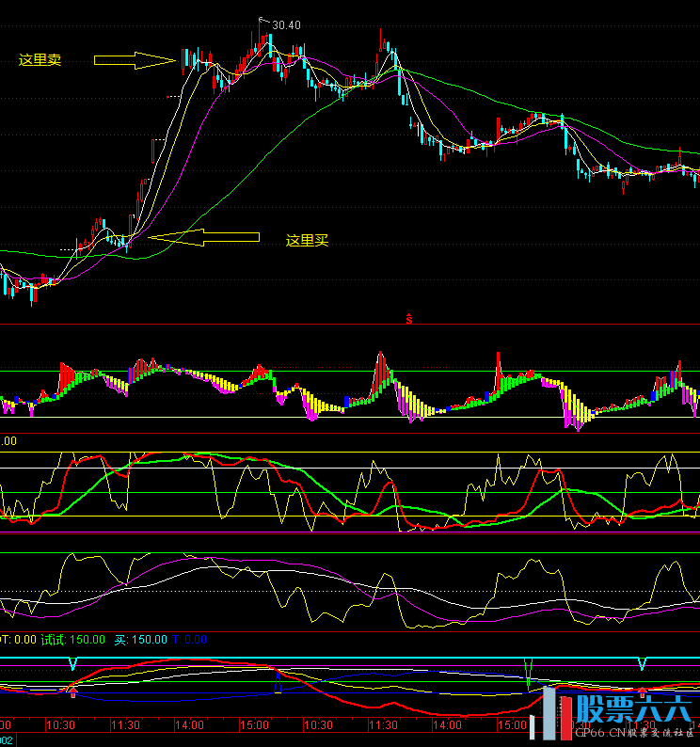Click the green V marker in the bottom panel
Screen dimensions: 700x747
pos(529,669)
